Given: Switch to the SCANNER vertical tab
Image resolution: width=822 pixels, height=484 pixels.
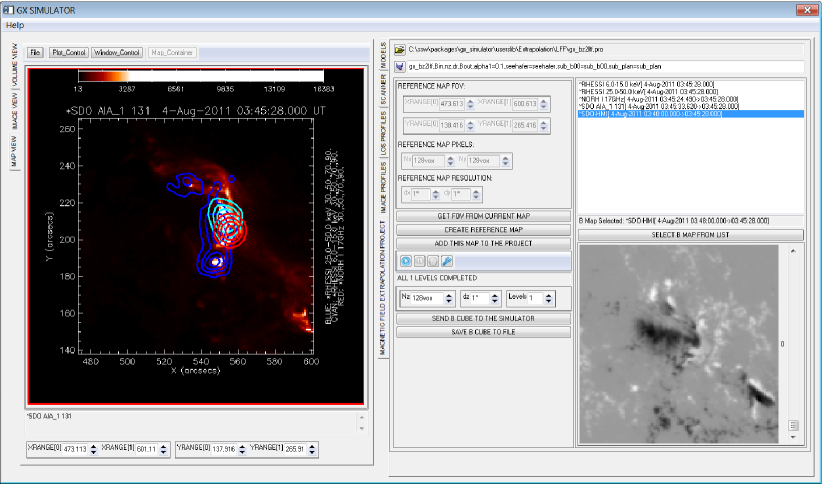Looking at the screenshot, I should [x=383, y=88].
